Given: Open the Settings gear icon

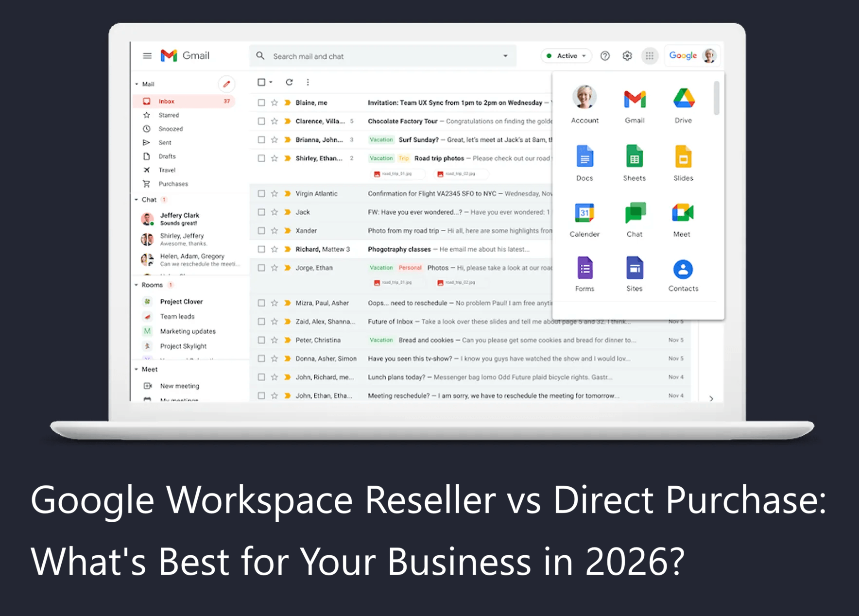Looking at the screenshot, I should pos(627,56).
